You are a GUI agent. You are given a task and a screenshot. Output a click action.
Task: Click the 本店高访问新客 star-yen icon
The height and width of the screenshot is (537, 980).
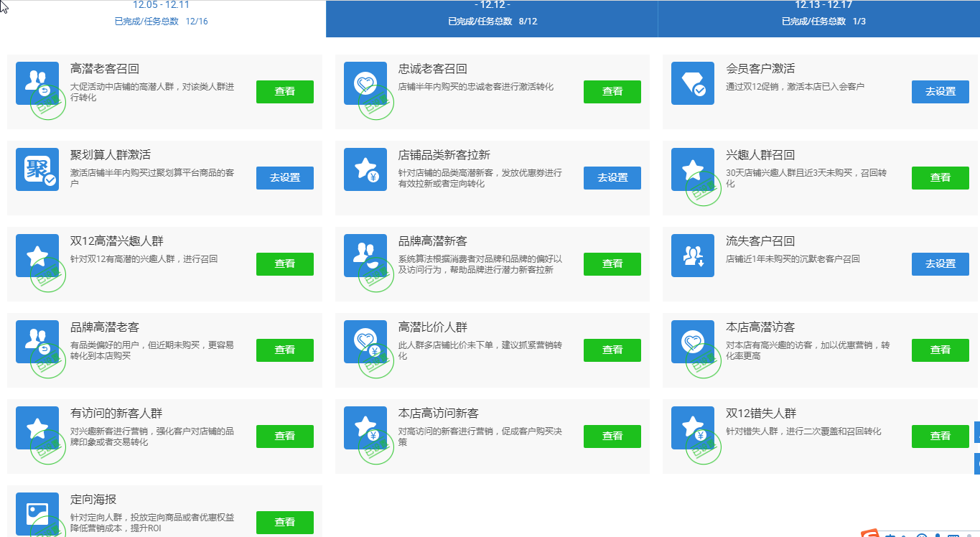[x=365, y=428]
